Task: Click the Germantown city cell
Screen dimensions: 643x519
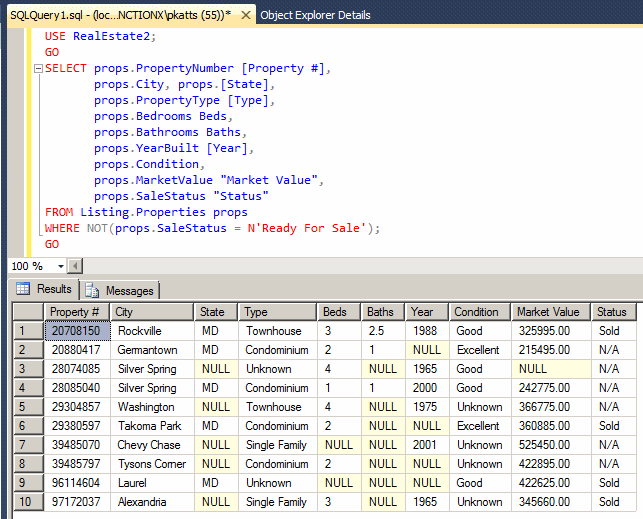Action: click(x=152, y=350)
